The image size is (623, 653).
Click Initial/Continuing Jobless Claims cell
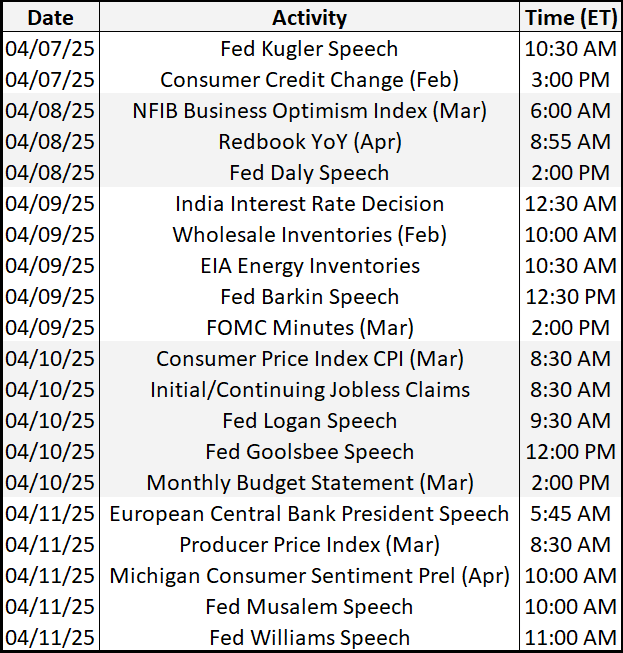pyautogui.click(x=309, y=390)
